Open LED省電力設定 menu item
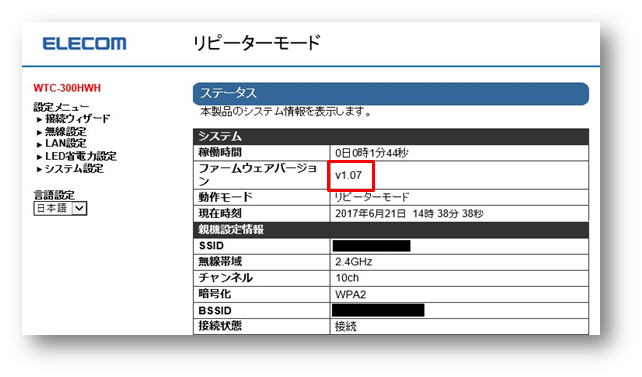The width and height of the screenshot is (642, 377). [x=81, y=156]
